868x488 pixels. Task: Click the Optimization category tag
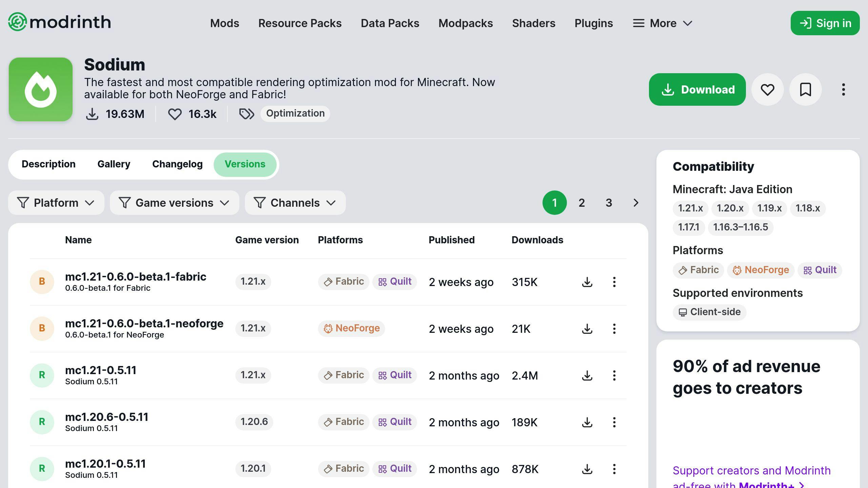click(295, 114)
